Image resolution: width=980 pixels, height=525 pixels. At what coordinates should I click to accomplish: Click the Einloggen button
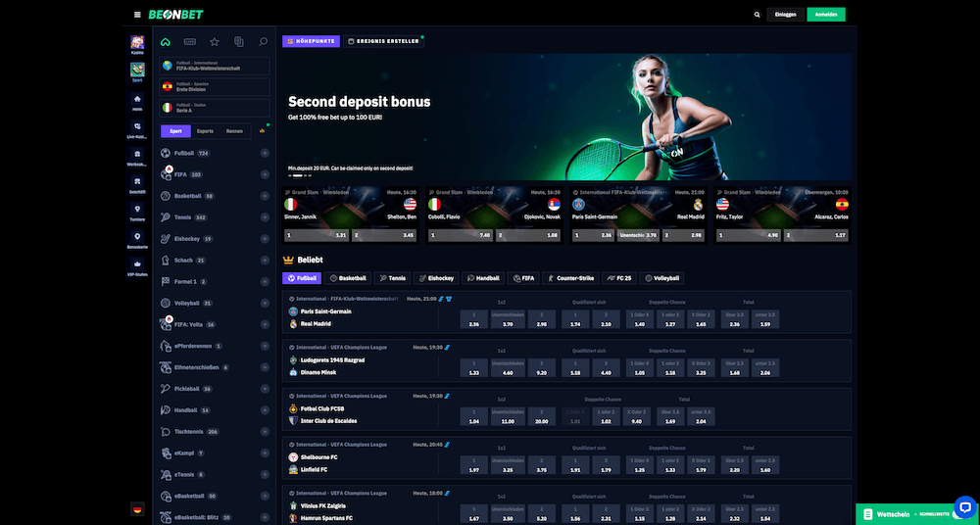(786, 15)
